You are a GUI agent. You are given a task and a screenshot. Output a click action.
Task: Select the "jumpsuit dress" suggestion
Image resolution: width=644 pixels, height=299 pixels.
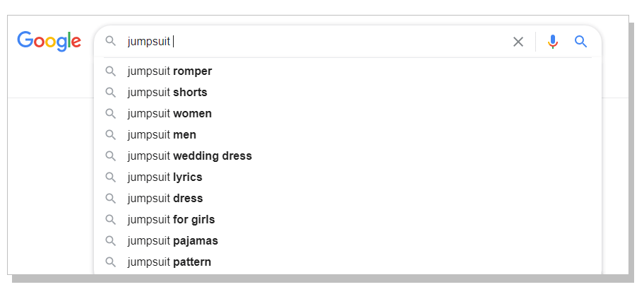[165, 199]
